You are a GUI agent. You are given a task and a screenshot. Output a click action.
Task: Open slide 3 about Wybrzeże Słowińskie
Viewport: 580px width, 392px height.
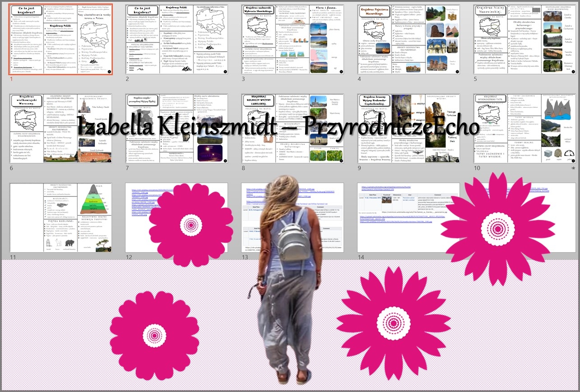(x=292, y=39)
